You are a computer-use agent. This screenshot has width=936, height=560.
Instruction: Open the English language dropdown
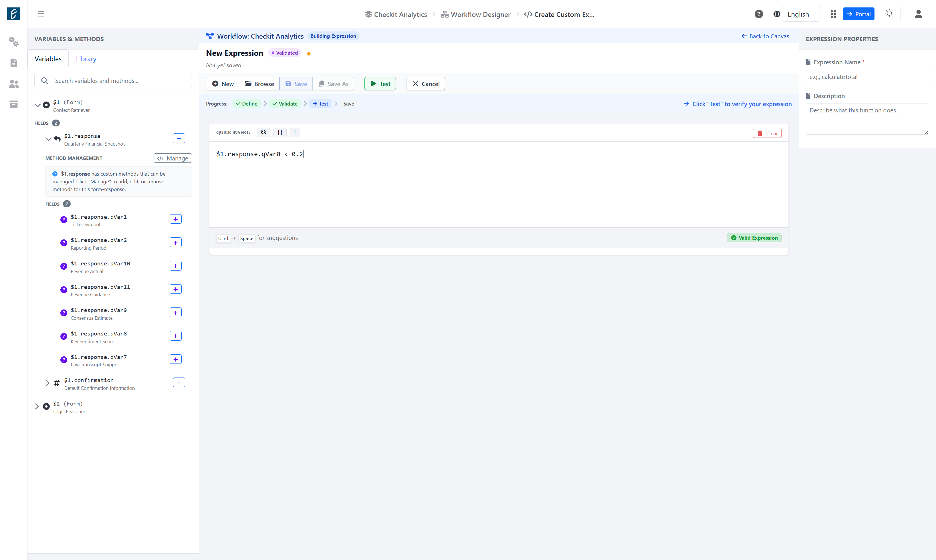pos(801,14)
